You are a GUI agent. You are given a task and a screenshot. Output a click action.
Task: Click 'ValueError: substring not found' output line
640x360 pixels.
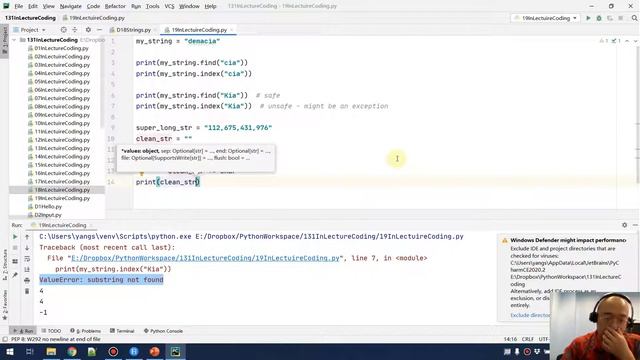101,280
